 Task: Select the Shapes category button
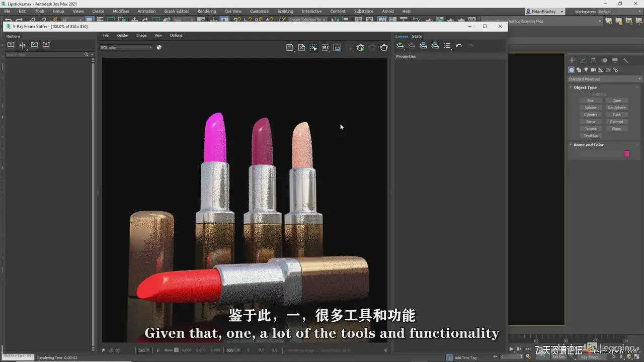[x=579, y=70]
